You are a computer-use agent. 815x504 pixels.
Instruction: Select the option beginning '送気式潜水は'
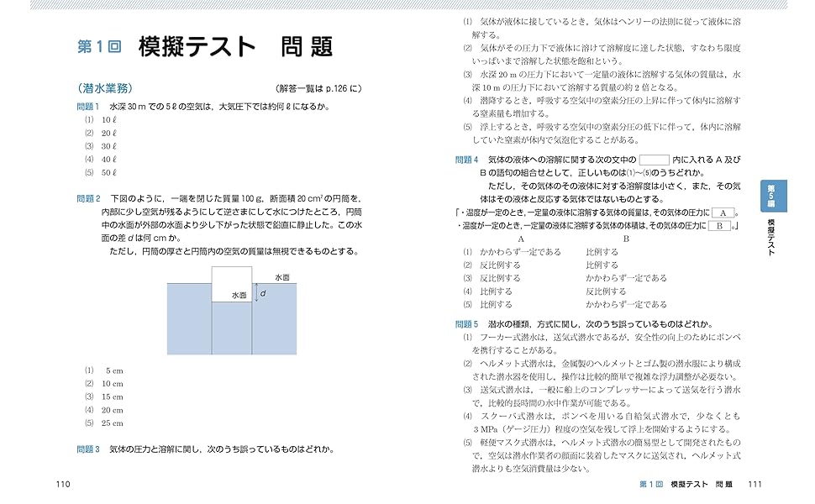click(602, 396)
